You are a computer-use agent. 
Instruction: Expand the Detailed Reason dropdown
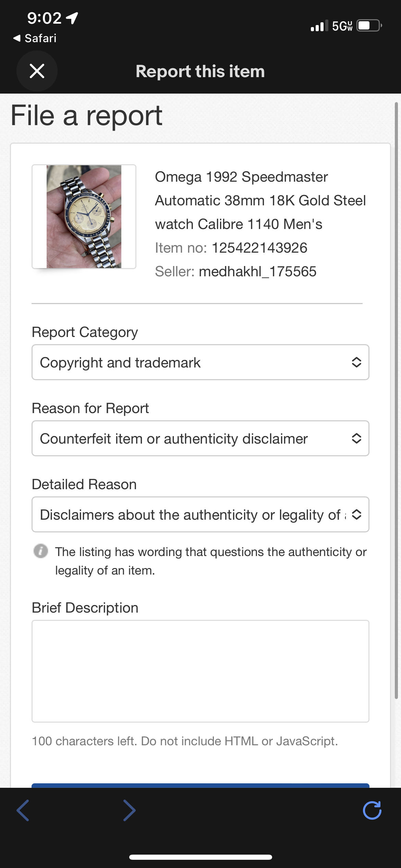[x=200, y=515]
